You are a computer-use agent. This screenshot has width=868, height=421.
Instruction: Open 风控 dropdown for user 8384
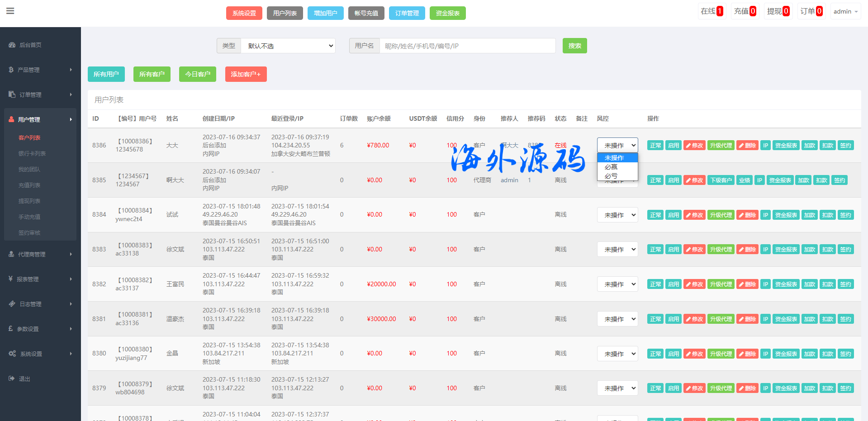[617, 215]
